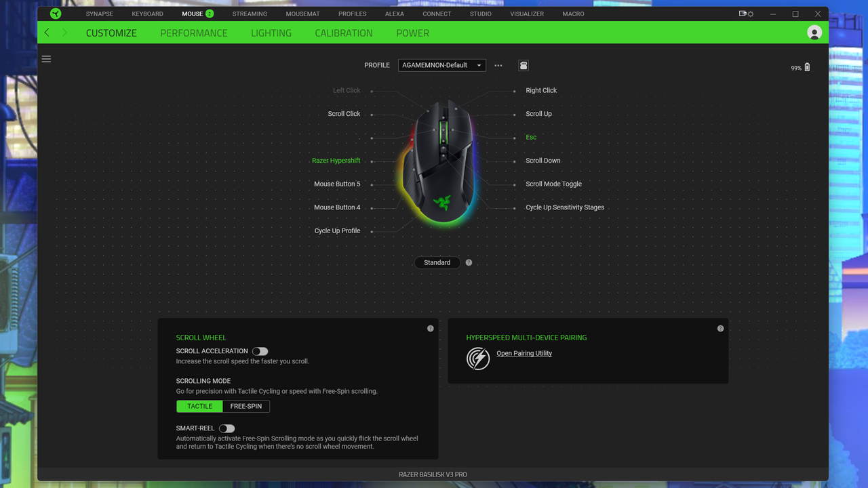Switch to the SYNAPSE tab
The image size is (868, 488).
[100, 14]
